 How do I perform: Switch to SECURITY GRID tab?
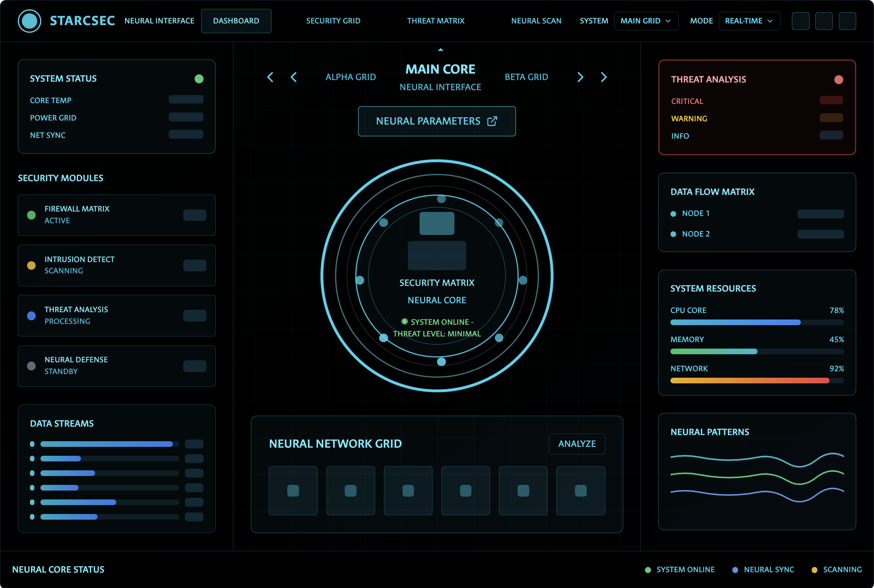[333, 21]
